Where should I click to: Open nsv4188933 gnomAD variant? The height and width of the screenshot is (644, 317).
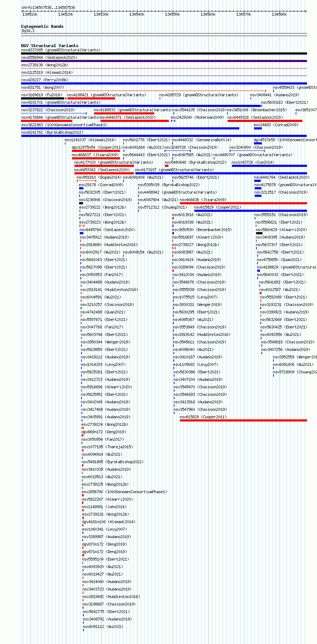point(133,110)
